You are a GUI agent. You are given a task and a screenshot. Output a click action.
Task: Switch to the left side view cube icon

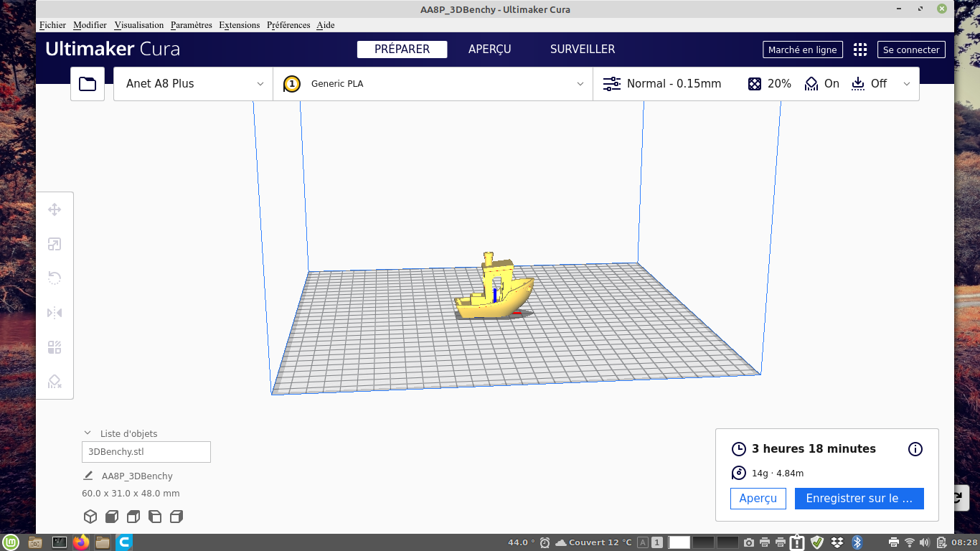tap(155, 517)
